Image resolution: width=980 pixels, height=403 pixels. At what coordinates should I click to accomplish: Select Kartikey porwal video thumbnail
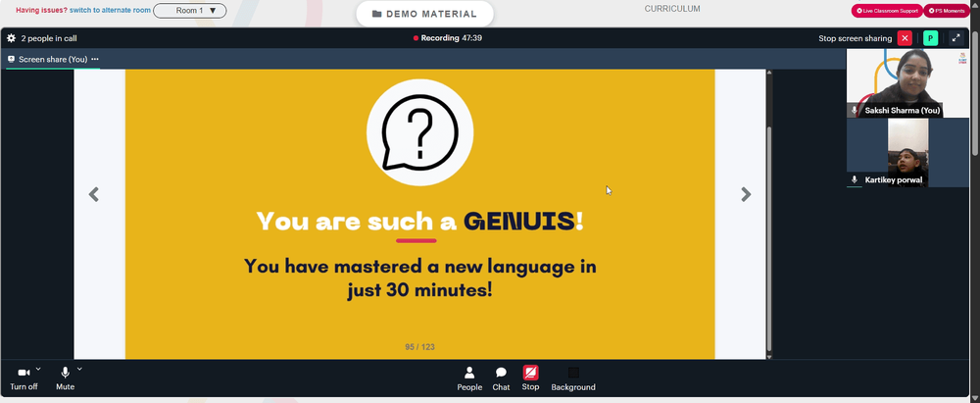click(907, 153)
